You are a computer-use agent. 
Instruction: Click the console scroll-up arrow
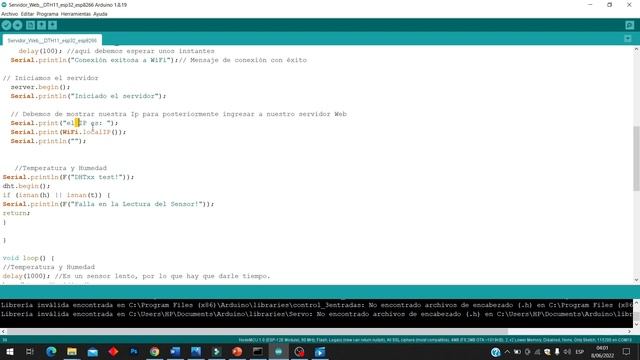pos(636,302)
